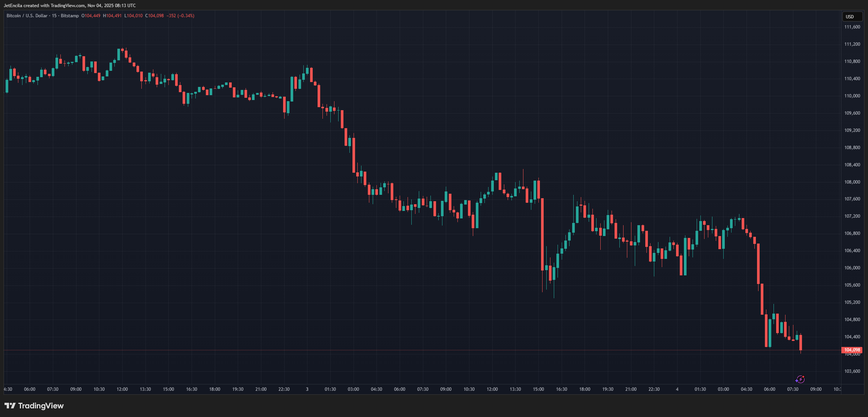Click the 09:00 label at the right of the time axis
This screenshot has width=868, height=417.
click(x=816, y=389)
